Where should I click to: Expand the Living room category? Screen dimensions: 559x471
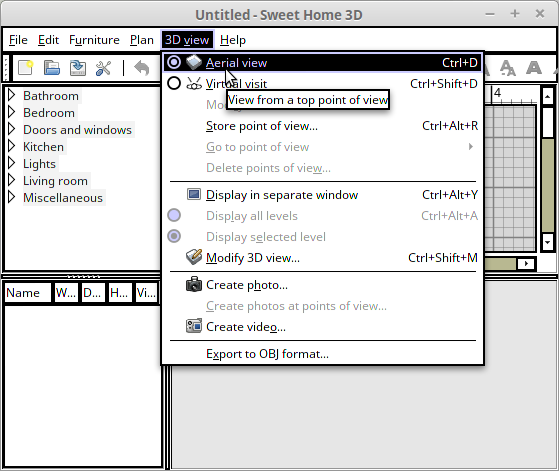[11, 180]
